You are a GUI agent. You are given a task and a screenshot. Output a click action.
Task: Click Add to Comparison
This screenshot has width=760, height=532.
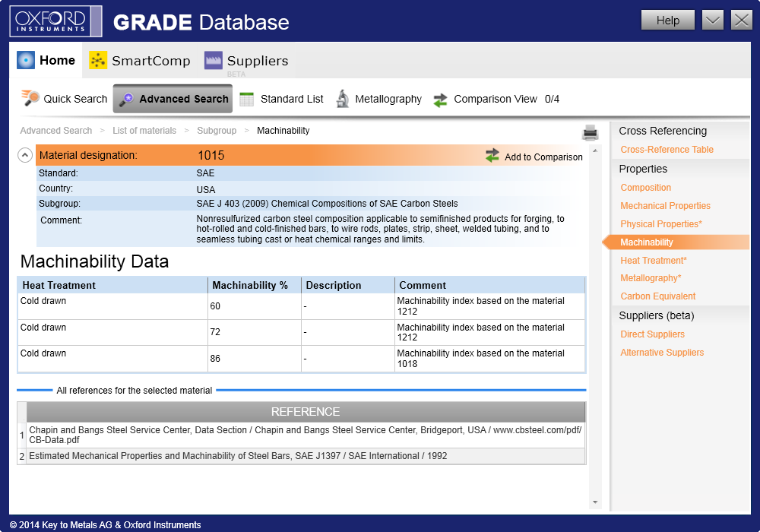(x=534, y=157)
